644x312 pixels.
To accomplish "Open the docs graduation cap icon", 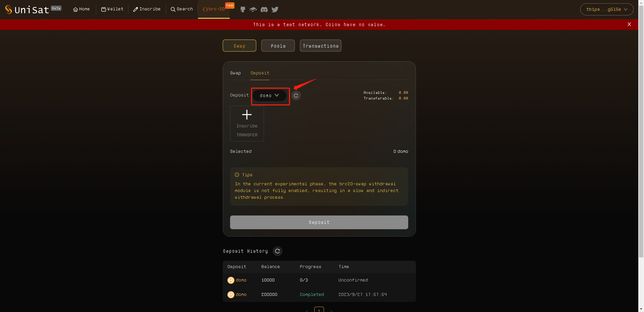I will tap(253, 9).
